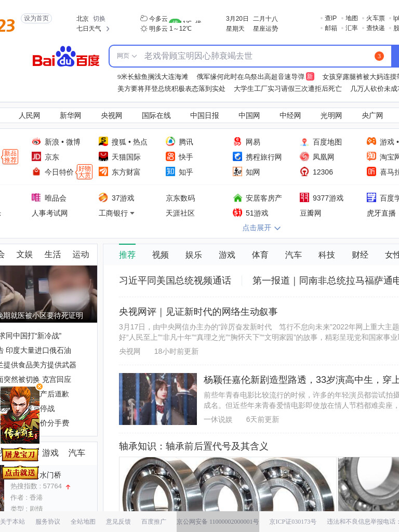The image size is (399, 532).
Task: Click the CNKI 知网 icon
Action: tap(237, 171)
